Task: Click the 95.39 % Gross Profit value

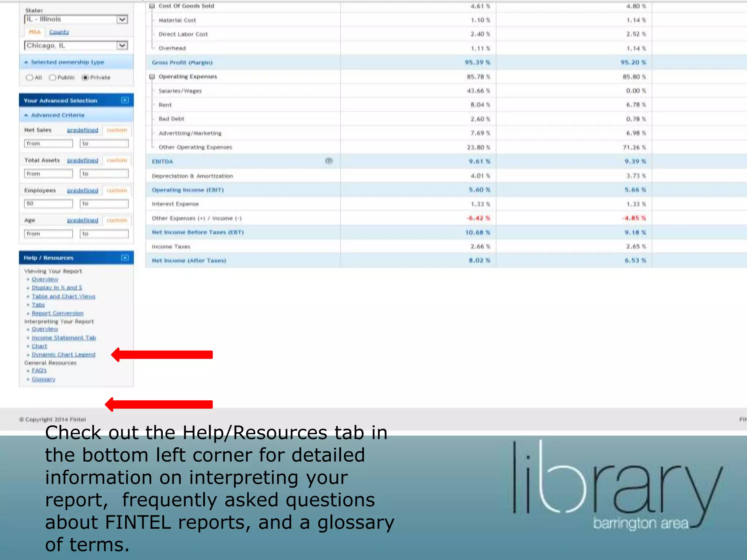Action: coord(477,62)
